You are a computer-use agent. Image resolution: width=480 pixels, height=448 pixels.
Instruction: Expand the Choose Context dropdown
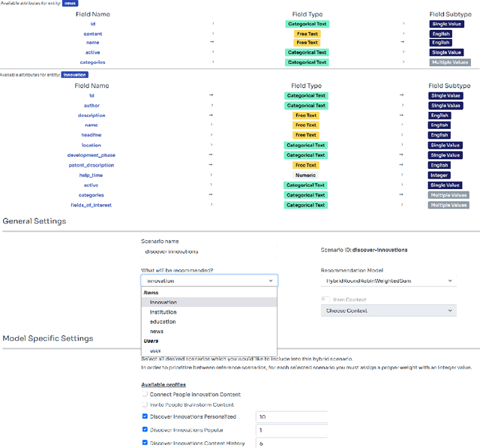388,310
